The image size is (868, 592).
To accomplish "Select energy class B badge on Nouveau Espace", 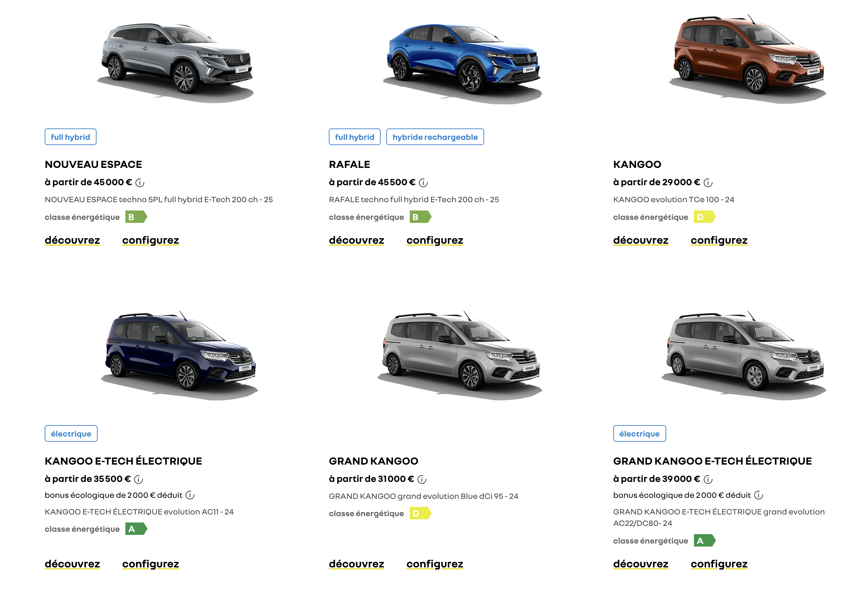I will [x=136, y=217].
